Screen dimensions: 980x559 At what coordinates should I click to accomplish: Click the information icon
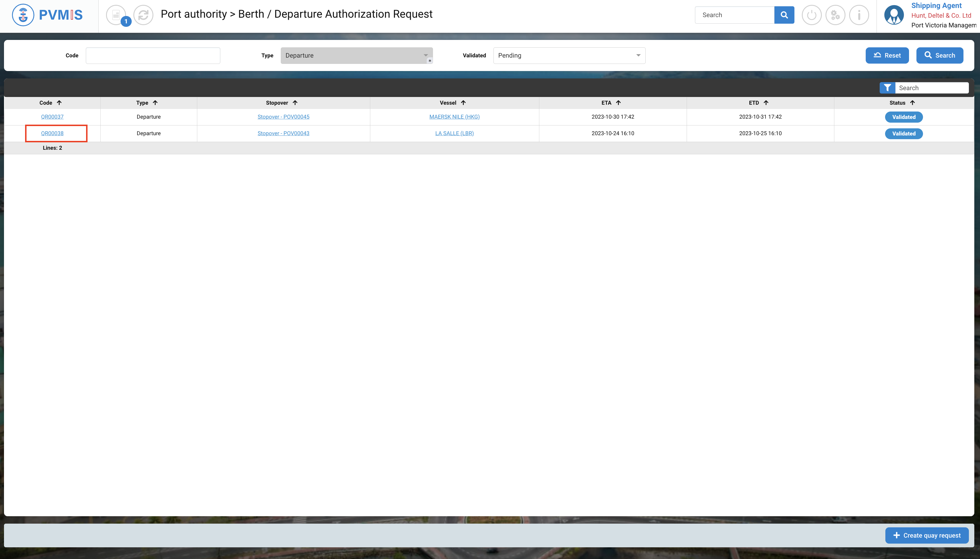point(859,15)
